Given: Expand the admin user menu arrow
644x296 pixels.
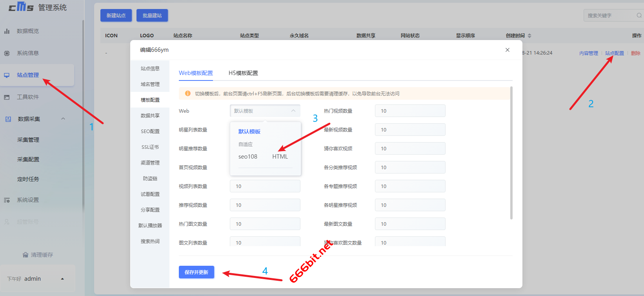Looking at the screenshot, I should pyautogui.click(x=62, y=279).
